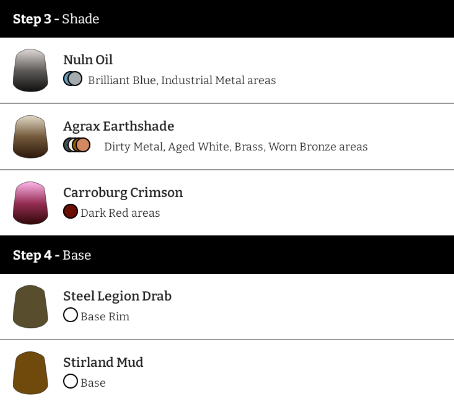Select the Dark Red color circle
This screenshot has height=403, width=454.
click(x=70, y=212)
